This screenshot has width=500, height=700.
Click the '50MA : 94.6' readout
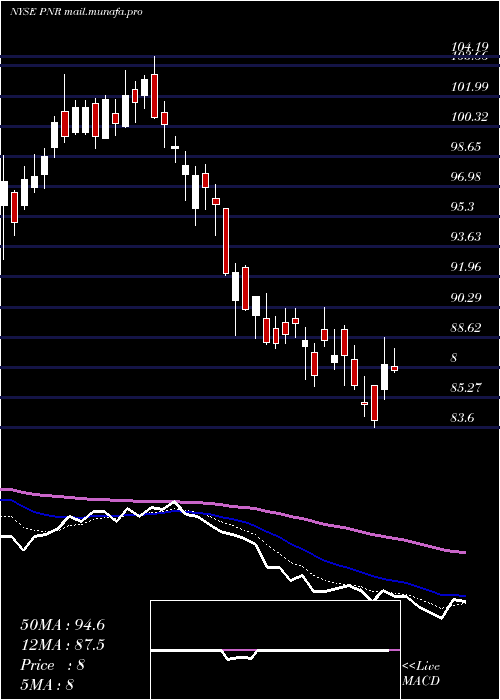click(62, 625)
